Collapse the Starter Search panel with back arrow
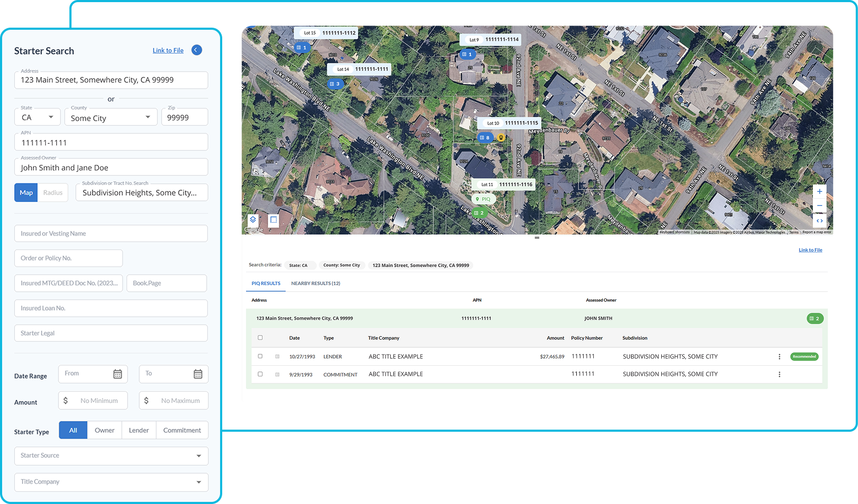Screen dimensions: 858x504 click(197, 50)
